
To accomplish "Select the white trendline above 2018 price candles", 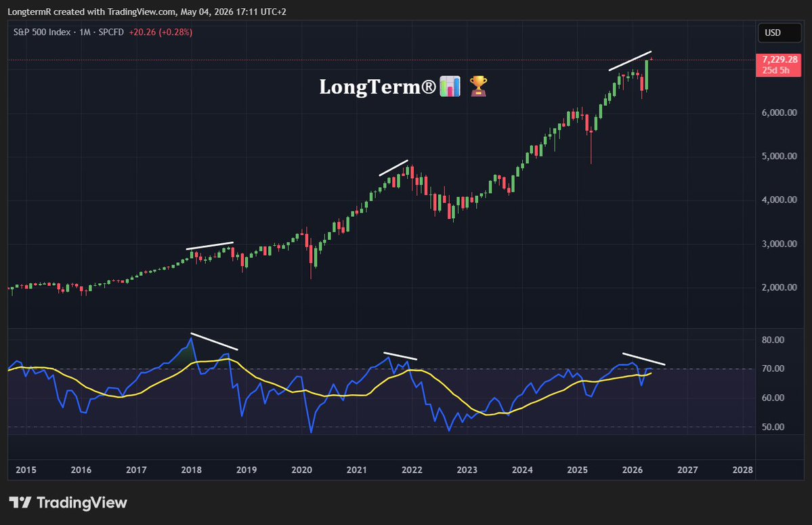I will [210, 246].
